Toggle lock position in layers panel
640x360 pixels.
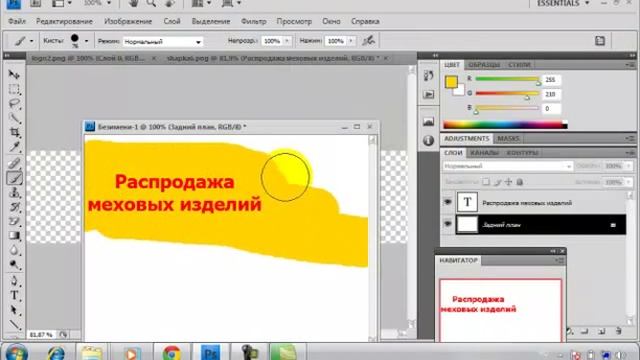508,182
